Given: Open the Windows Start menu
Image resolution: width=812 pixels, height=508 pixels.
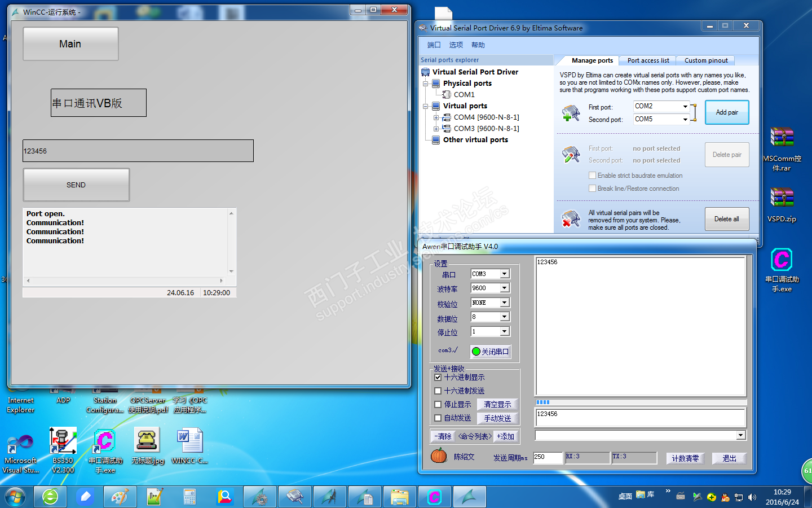Looking at the screenshot, I should pos(15,497).
